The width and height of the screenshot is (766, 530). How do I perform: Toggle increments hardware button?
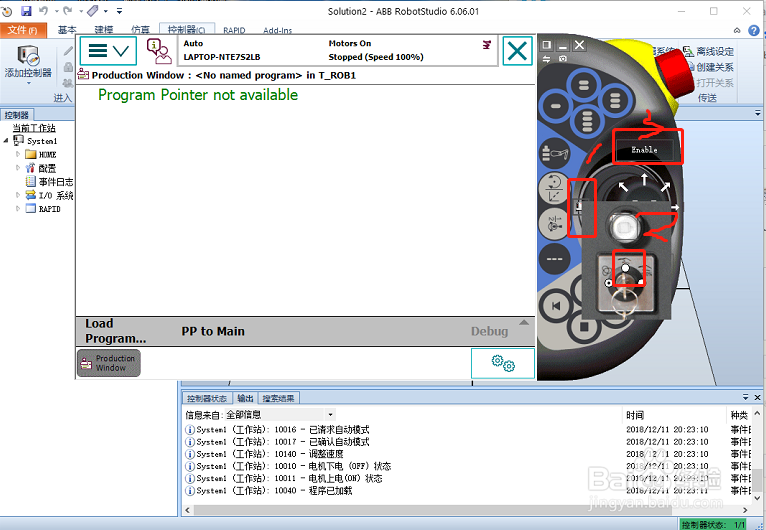[554, 259]
